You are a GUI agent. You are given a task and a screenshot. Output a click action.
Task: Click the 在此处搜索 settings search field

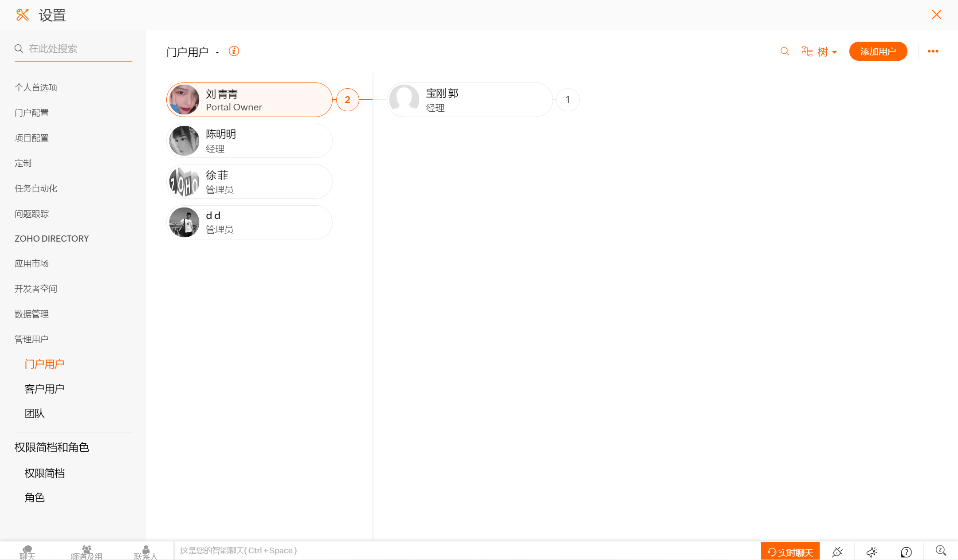[x=73, y=48]
